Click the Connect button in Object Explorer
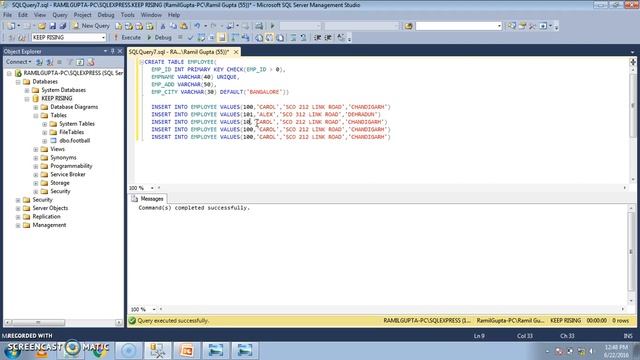This screenshot has width=640, height=360. click(x=18, y=62)
